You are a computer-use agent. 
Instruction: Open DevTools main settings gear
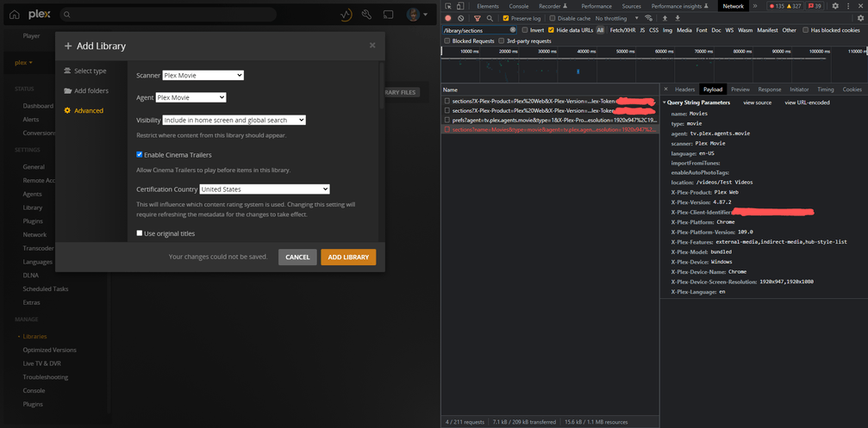(x=835, y=6)
